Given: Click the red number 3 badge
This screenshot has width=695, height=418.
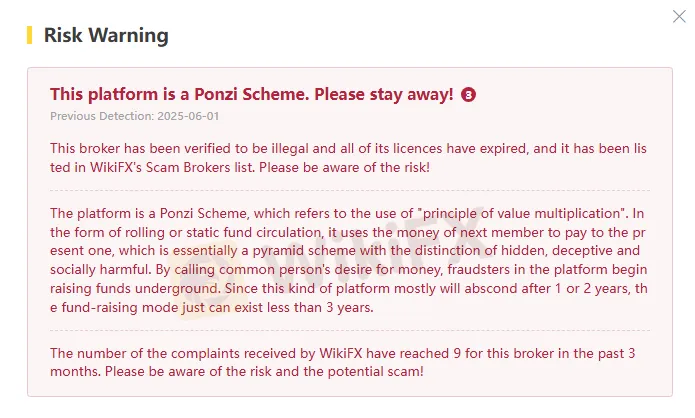Looking at the screenshot, I should pyautogui.click(x=469, y=95).
